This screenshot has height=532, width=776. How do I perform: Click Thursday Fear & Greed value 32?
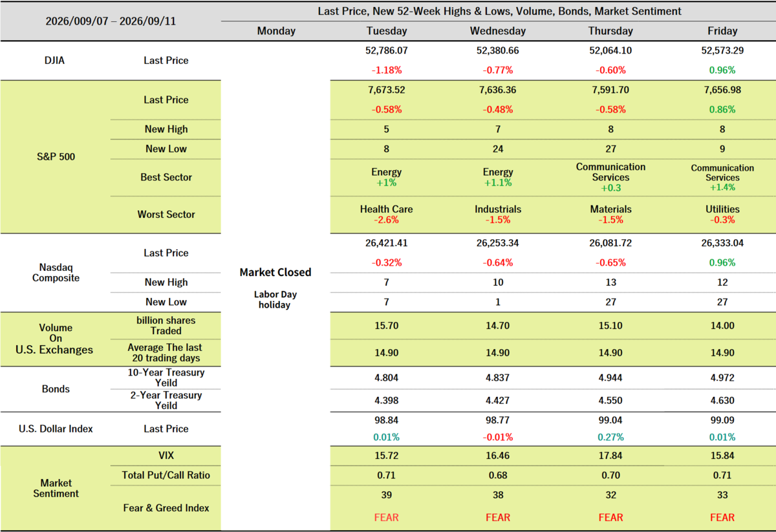[610, 495]
